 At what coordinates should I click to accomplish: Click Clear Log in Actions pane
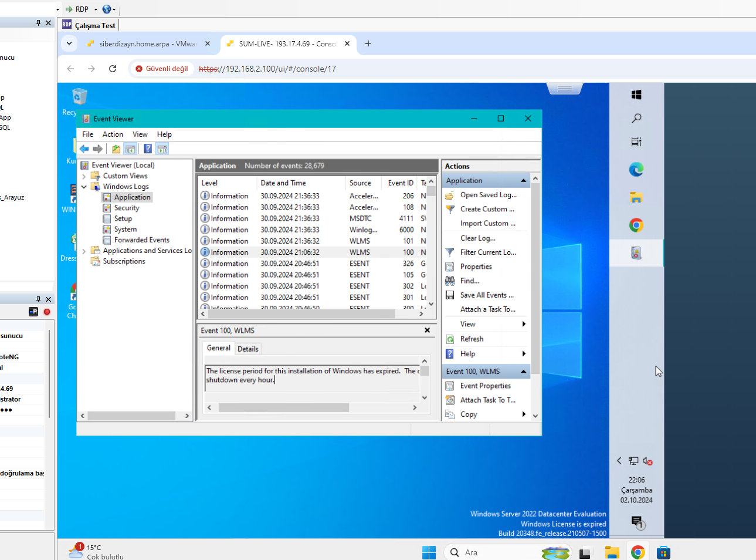tap(477, 238)
